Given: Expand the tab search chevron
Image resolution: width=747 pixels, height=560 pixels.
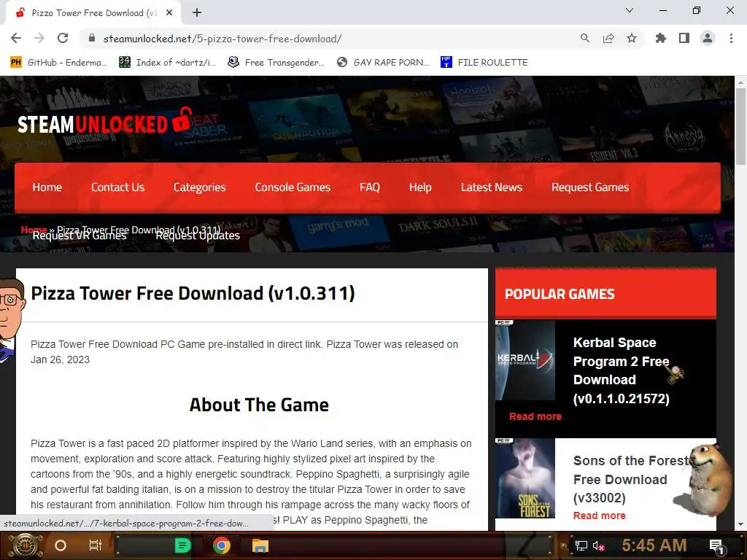Looking at the screenshot, I should [630, 10].
